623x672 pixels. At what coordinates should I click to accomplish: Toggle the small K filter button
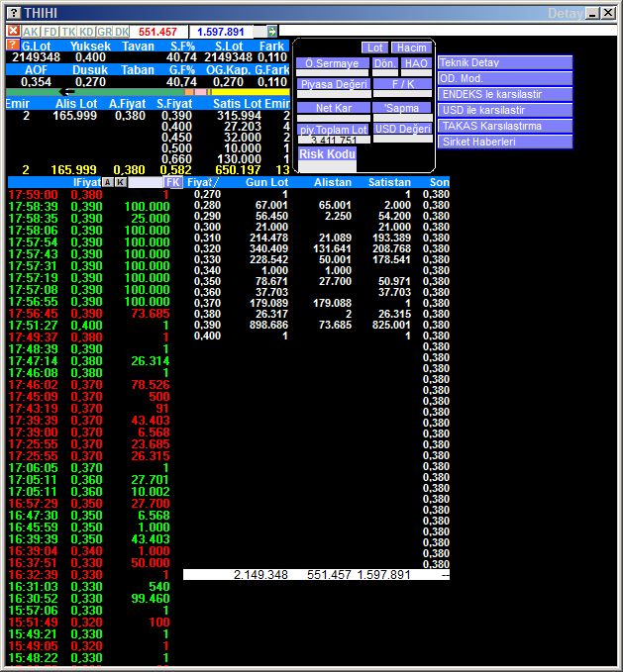click(121, 182)
